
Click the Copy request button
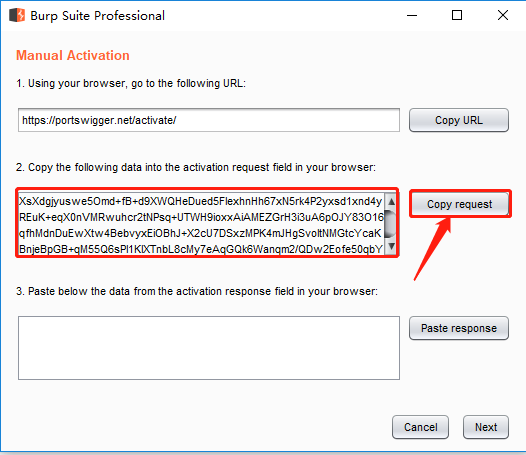[459, 204]
